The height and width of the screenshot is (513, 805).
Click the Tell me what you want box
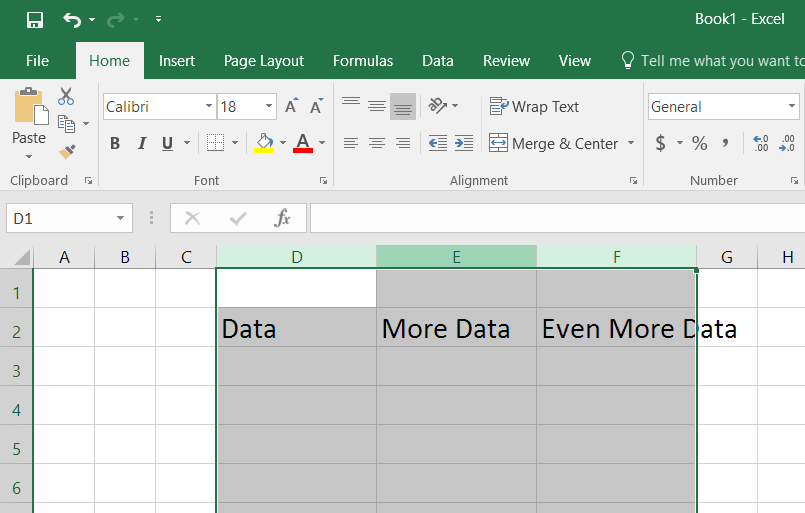(713, 61)
